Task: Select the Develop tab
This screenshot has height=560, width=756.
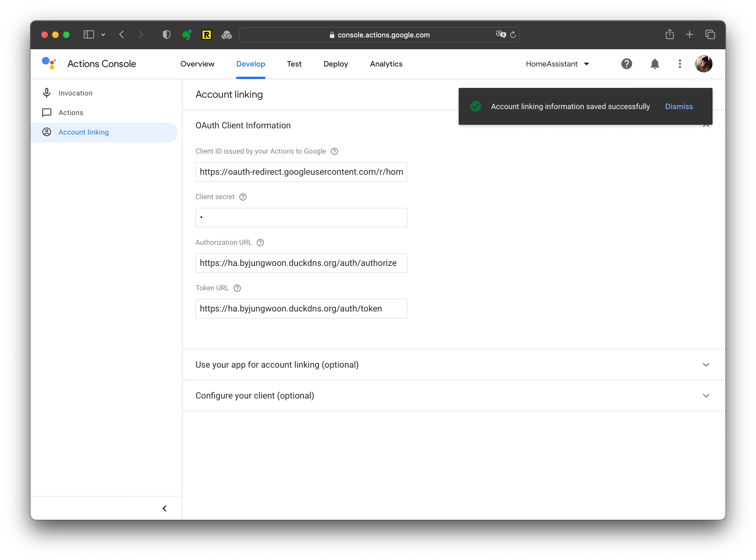Action: 250,64
